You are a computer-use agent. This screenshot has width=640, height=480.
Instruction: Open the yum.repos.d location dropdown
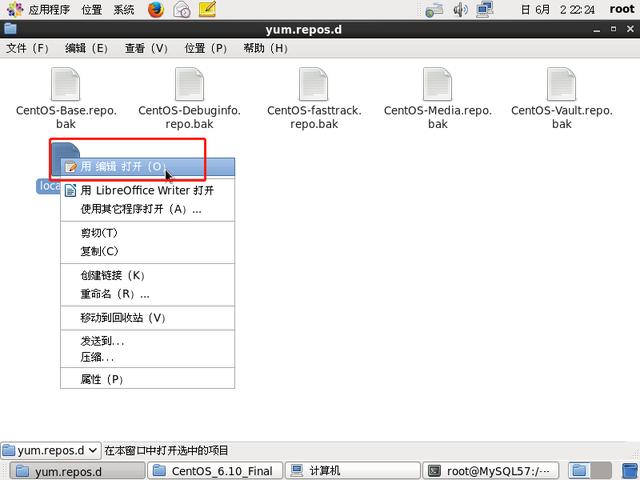(x=51, y=450)
